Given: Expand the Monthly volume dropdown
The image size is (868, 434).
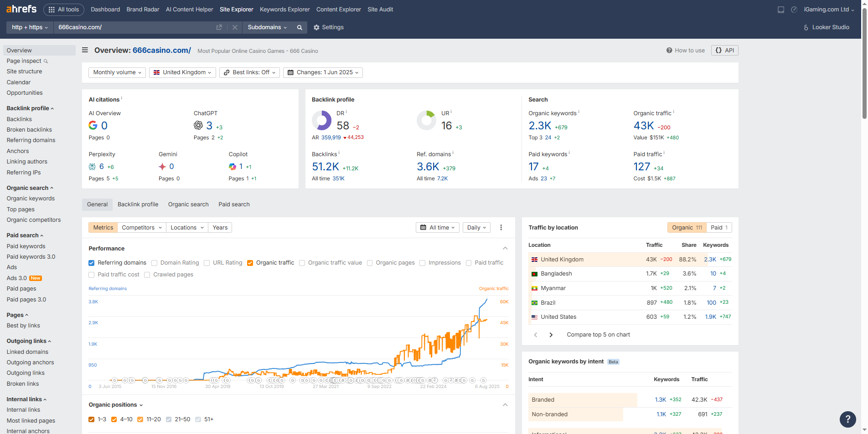Looking at the screenshot, I should click(117, 72).
